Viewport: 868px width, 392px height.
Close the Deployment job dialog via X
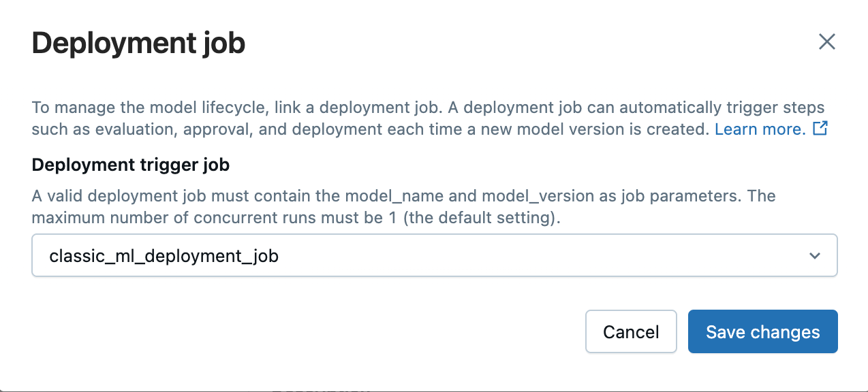point(826,42)
